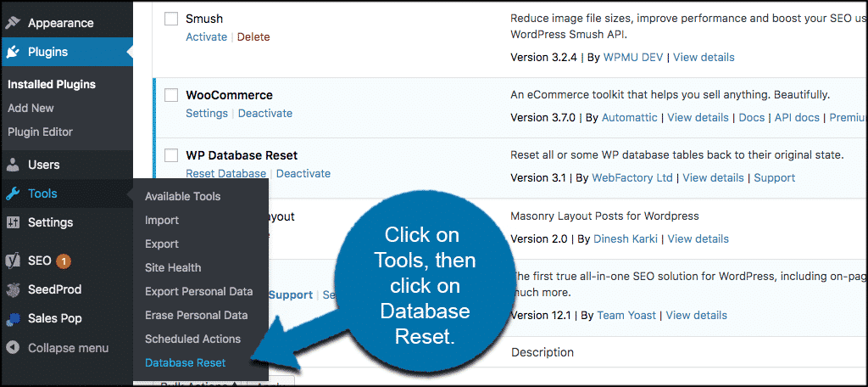Image resolution: width=868 pixels, height=387 pixels.
Task: Click the Version 3.7.0 text
Action: click(x=543, y=117)
